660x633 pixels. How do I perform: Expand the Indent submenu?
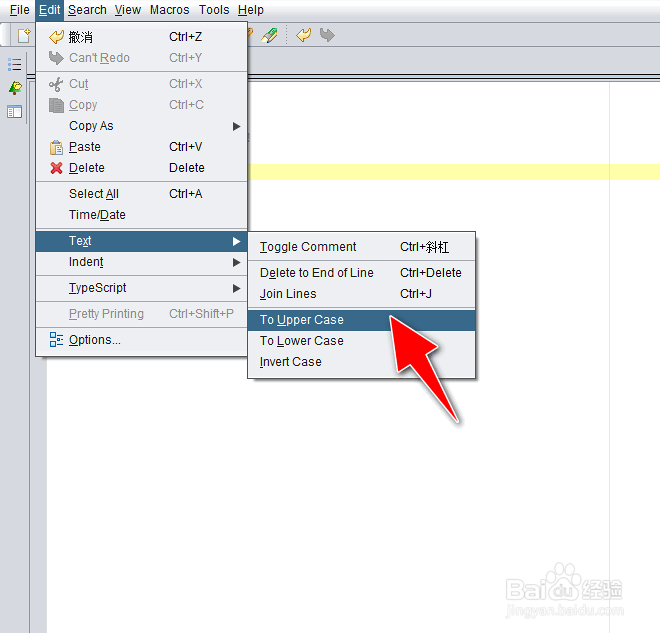(x=141, y=262)
